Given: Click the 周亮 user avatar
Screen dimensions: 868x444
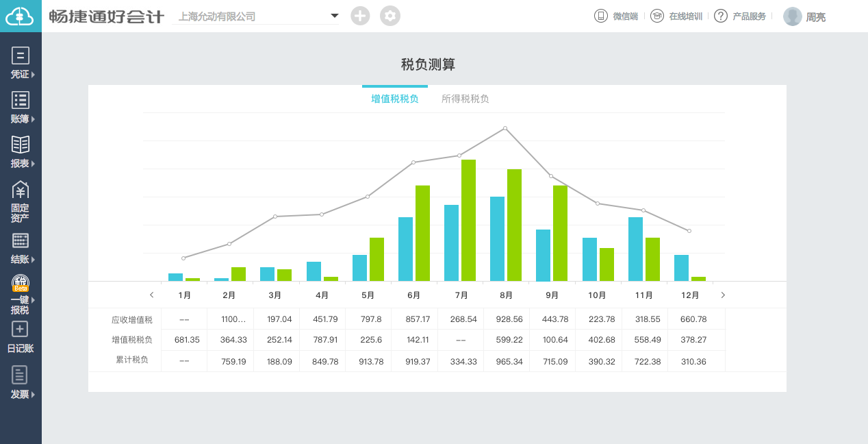Looking at the screenshot, I should [793, 16].
